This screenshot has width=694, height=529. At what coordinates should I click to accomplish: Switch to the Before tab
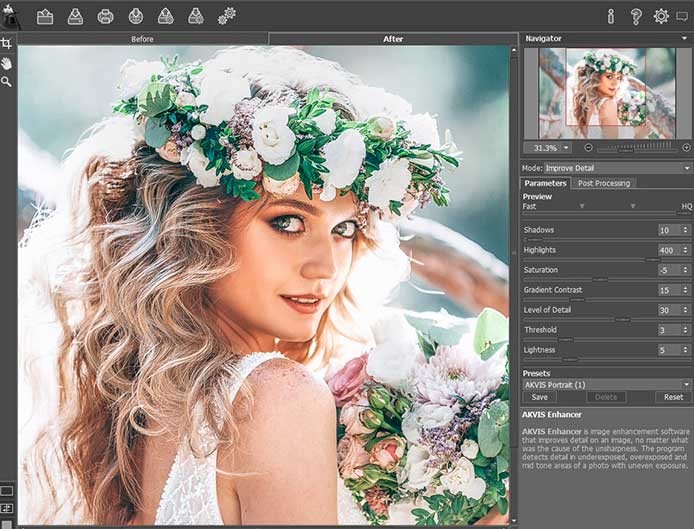142,39
